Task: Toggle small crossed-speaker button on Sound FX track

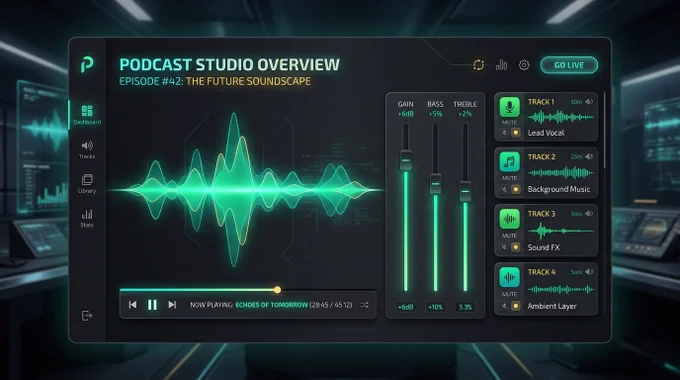Action: point(504,247)
